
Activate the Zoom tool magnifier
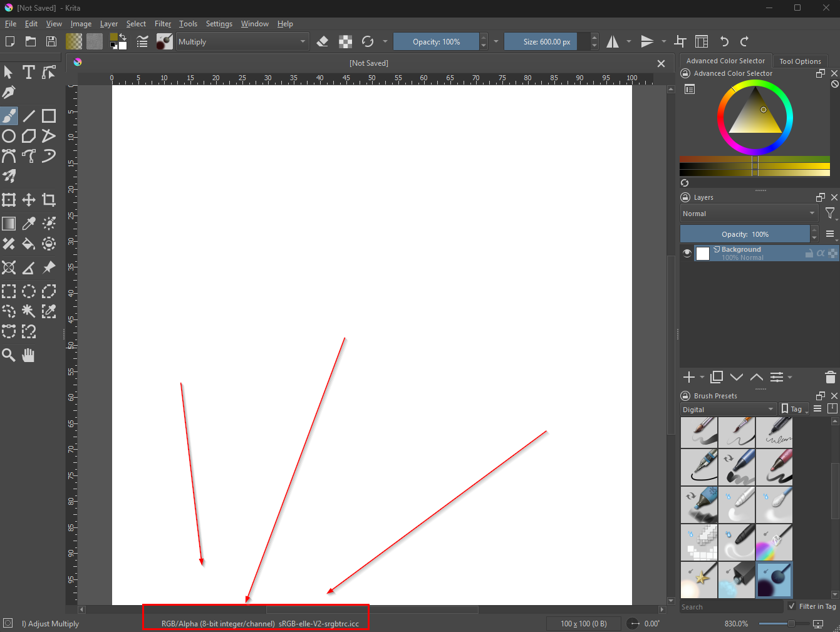9,355
